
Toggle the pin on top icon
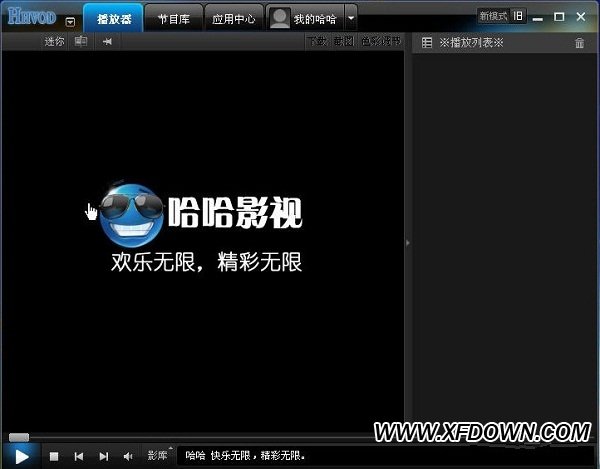(107, 41)
